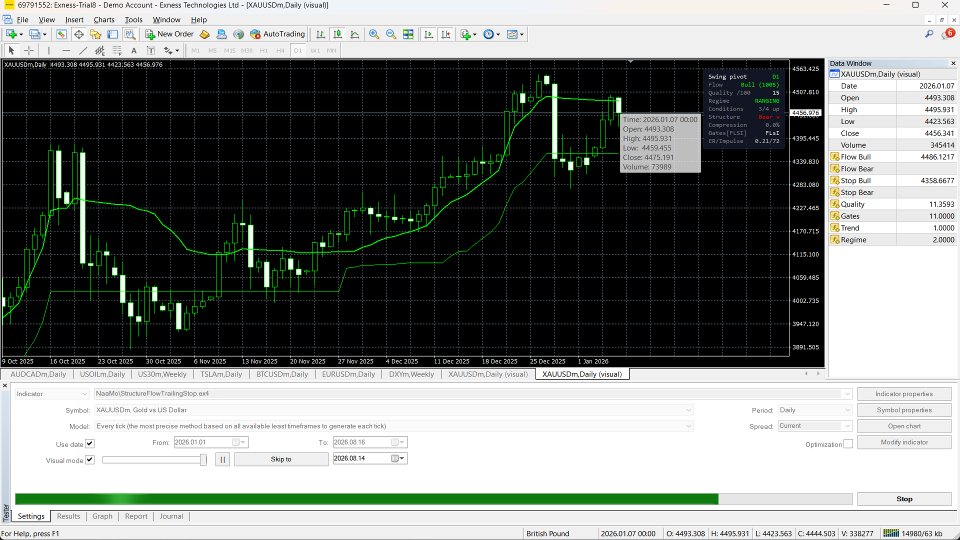
Task: Zoom in on the chart
Action: click(x=373, y=34)
